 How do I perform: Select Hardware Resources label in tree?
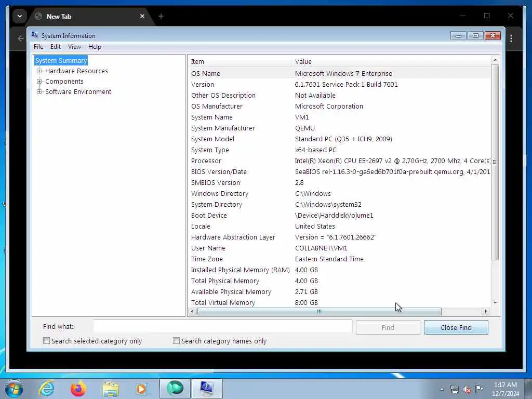76,71
